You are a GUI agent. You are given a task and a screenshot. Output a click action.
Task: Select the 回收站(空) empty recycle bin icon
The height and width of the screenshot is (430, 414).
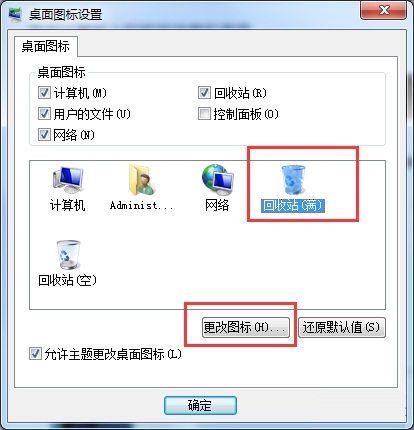point(68,255)
